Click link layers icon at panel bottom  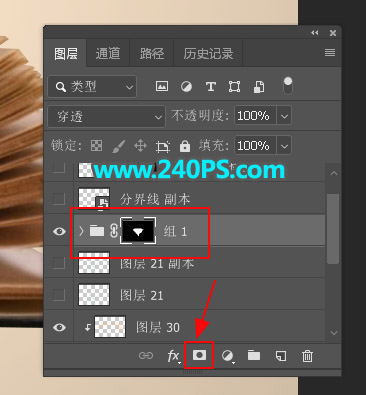[146, 356]
